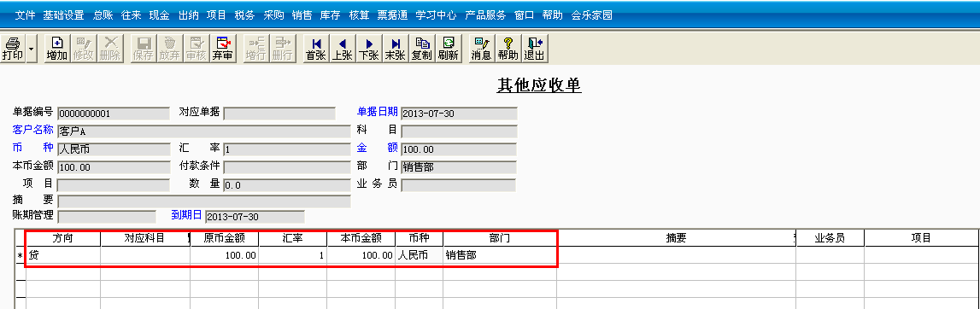Open 消息 messages toolbar icon
980x309 pixels.
pos(481,48)
